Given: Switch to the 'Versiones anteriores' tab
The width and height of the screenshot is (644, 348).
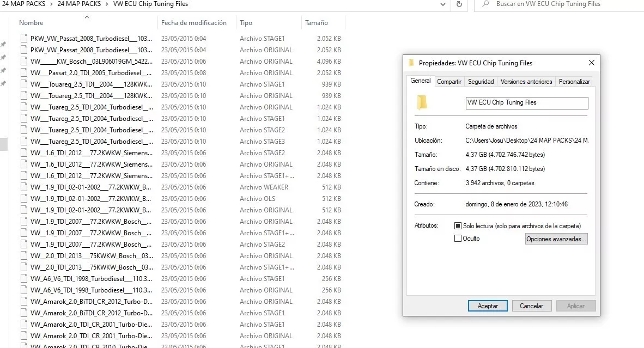Looking at the screenshot, I should (526, 82).
